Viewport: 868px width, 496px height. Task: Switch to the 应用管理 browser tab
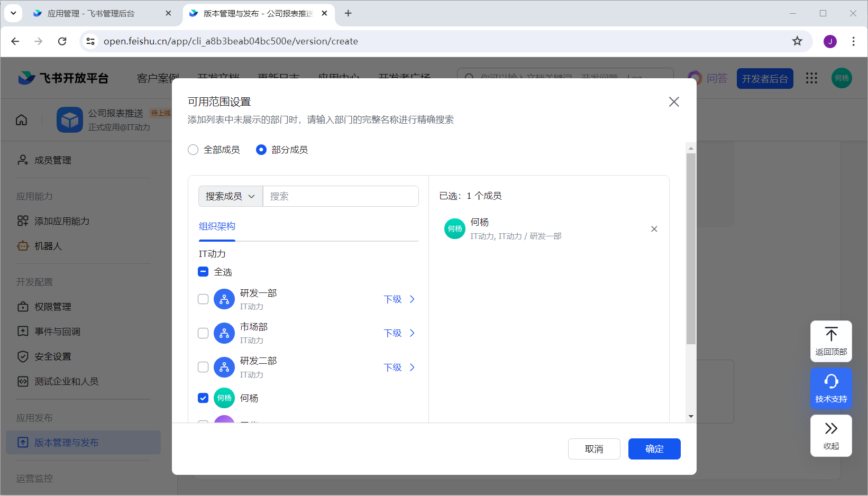(x=91, y=13)
